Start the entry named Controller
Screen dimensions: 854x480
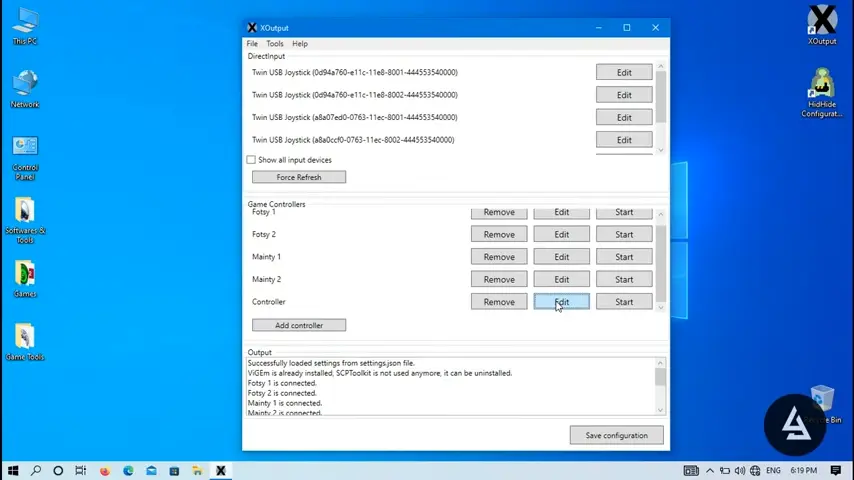point(624,301)
